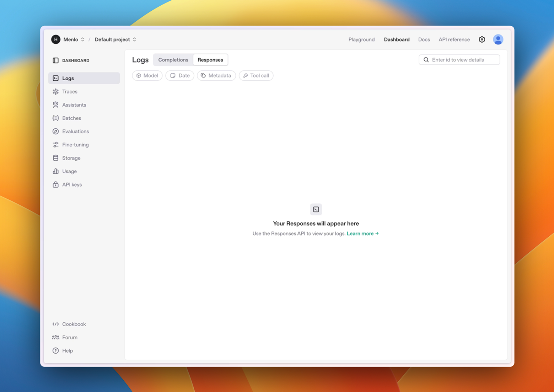Click the Usage bar chart icon
The height and width of the screenshot is (392, 554).
pos(55,171)
